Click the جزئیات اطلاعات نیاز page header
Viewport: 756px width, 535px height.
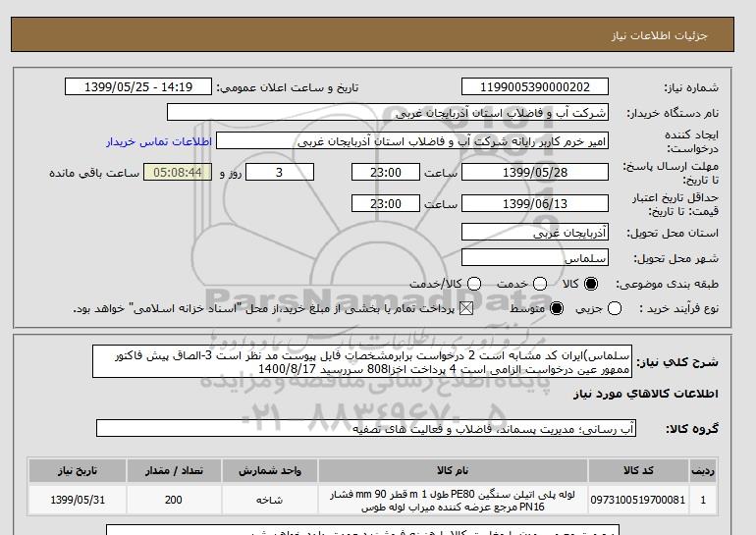point(659,35)
